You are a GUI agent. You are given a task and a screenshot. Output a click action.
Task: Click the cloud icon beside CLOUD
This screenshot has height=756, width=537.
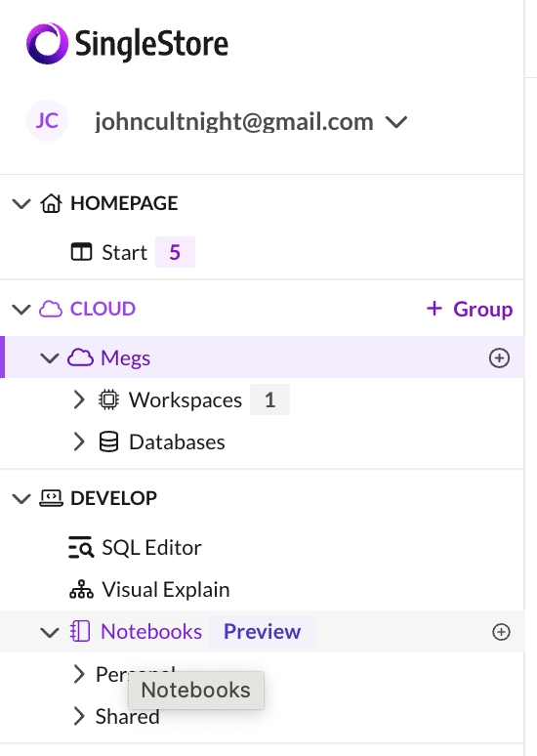51,309
